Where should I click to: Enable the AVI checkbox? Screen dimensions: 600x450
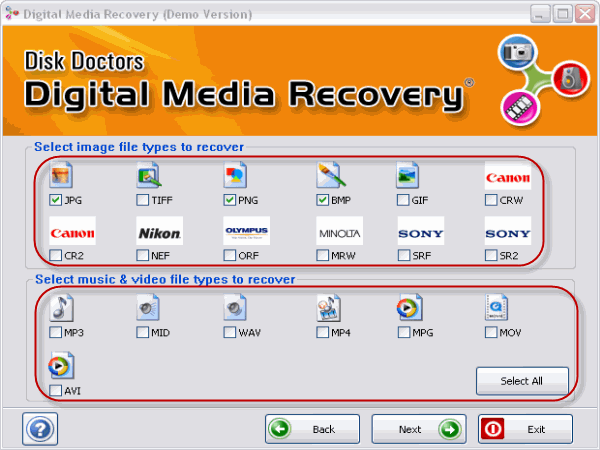pos(55,390)
